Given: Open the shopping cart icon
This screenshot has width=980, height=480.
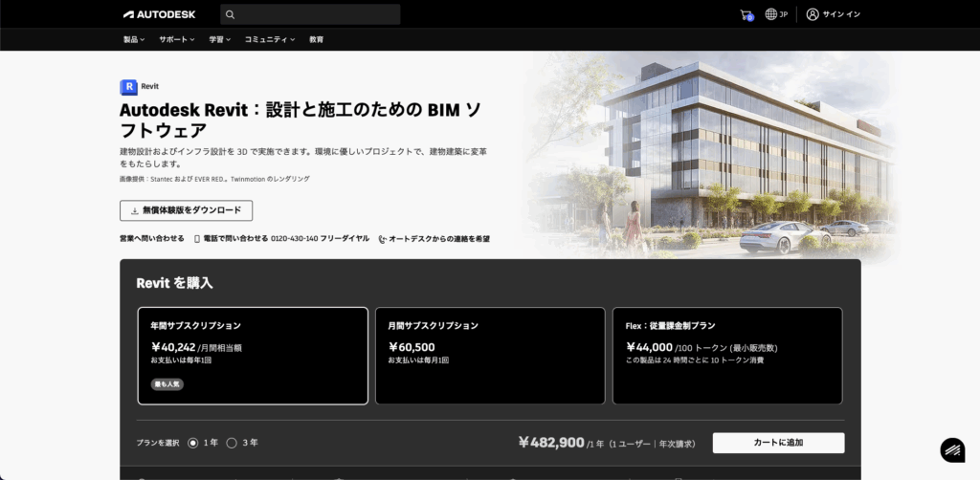Looking at the screenshot, I should (746, 14).
